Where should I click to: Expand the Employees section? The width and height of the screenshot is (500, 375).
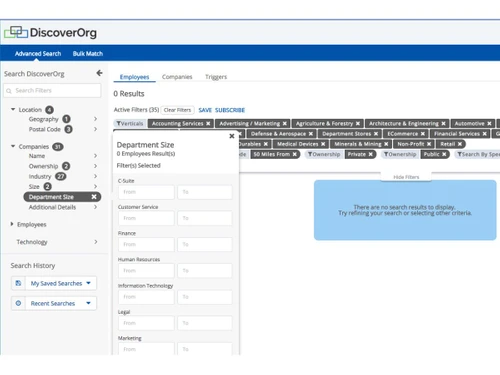pos(12,224)
